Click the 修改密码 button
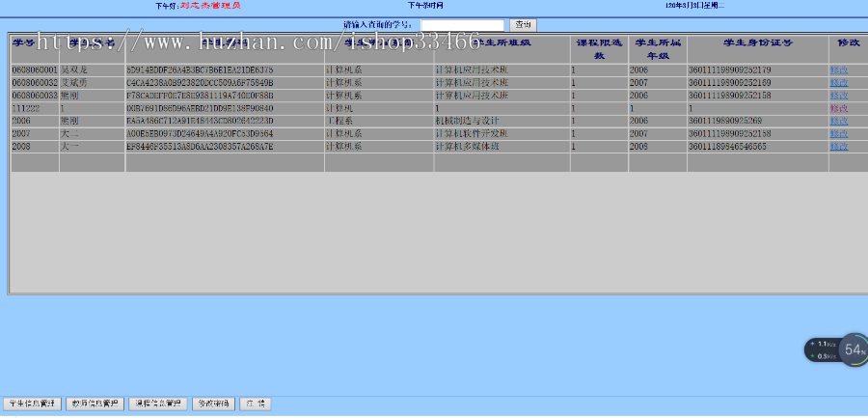The height and width of the screenshot is (418, 868). click(214, 404)
